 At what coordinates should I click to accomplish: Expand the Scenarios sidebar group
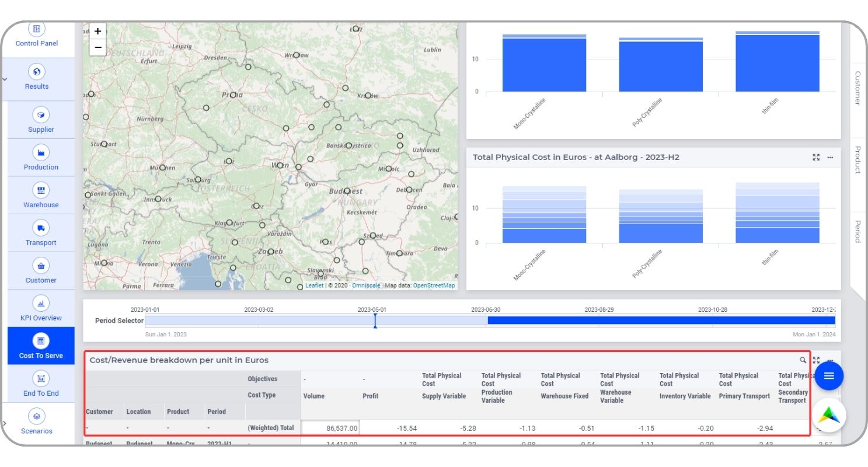click(5, 423)
